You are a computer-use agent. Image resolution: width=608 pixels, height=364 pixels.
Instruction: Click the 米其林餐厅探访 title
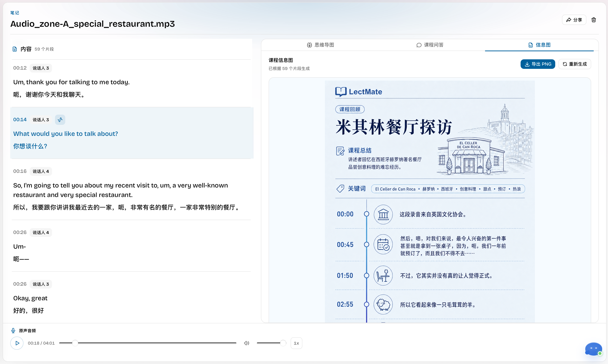point(394,127)
